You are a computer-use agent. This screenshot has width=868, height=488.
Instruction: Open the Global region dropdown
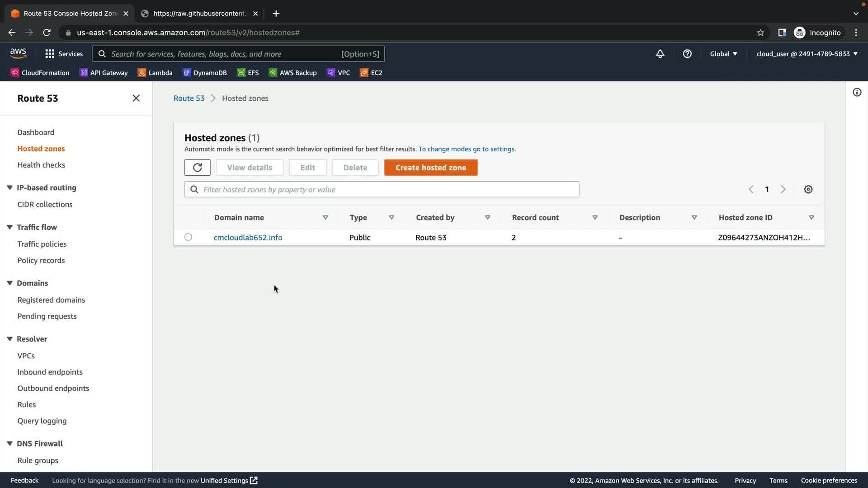723,54
